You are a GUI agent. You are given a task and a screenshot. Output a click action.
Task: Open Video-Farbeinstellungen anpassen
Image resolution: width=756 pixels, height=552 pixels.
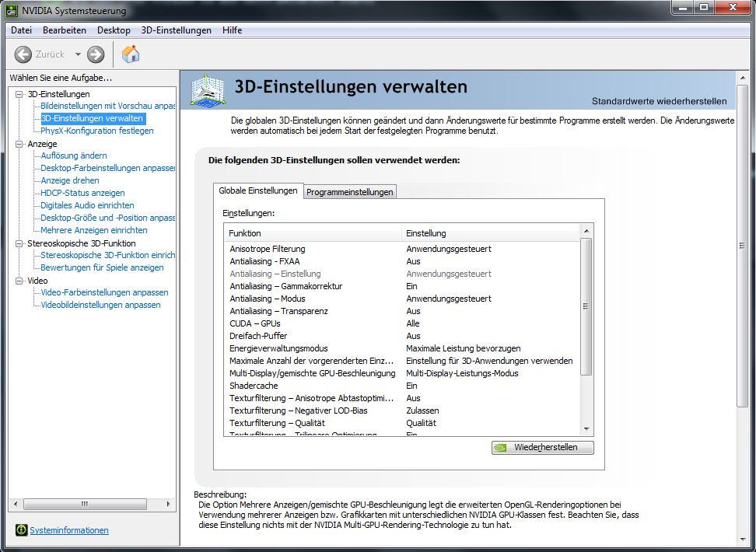point(105,292)
